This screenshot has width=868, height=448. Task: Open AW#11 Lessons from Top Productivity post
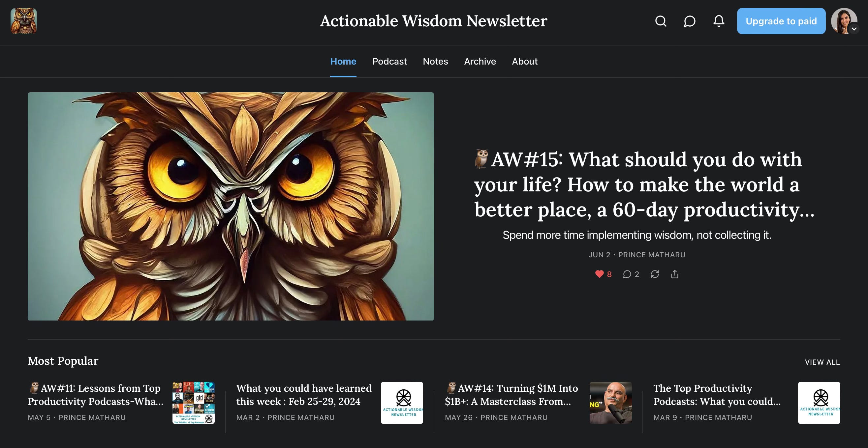pos(95,395)
